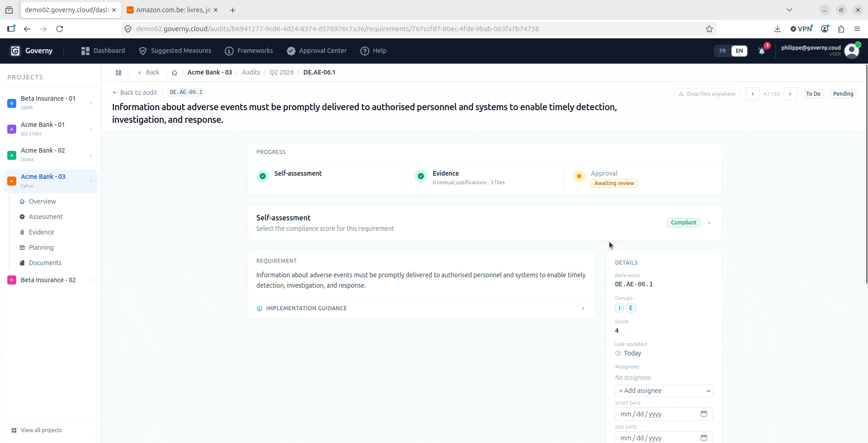The width and height of the screenshot is (868, 443).
Task: Switch language to FR
Action: (722, 51)
